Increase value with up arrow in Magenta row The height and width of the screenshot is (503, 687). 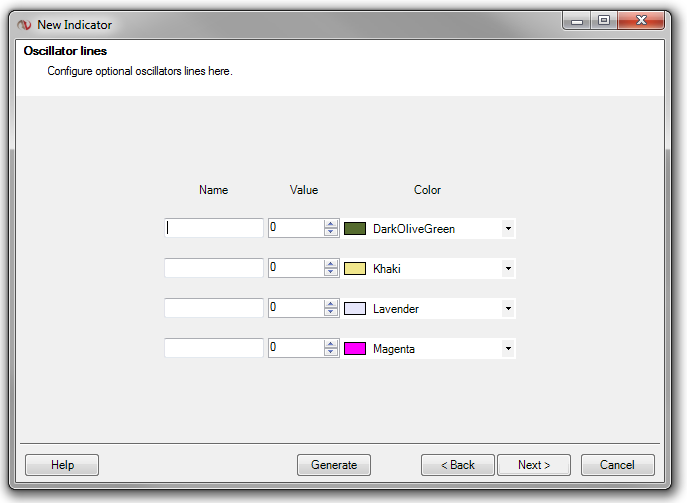pyautogui.click(x=331, y=344)
